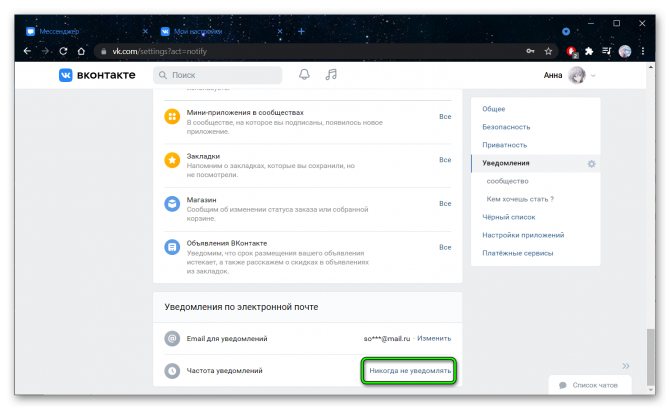The image size is (670, 410).
Task: Click the site lock icon in the address bar
Action: 103,51
